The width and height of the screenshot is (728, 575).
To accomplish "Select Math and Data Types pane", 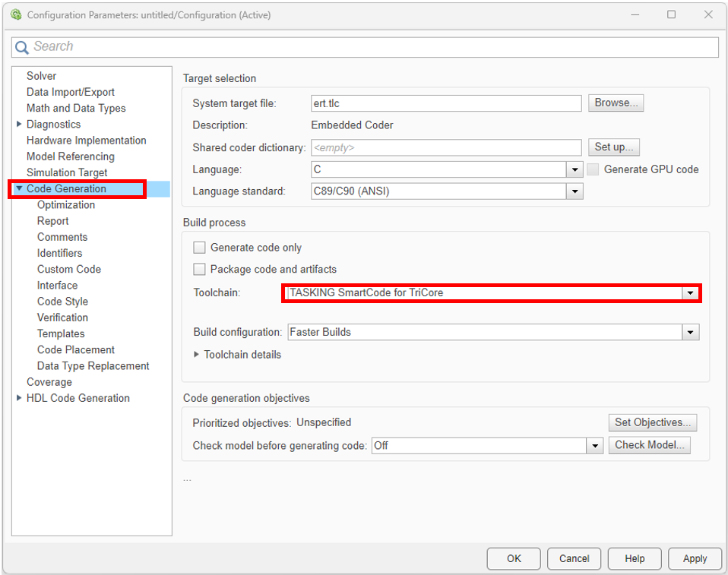I will tap(76, 108).
